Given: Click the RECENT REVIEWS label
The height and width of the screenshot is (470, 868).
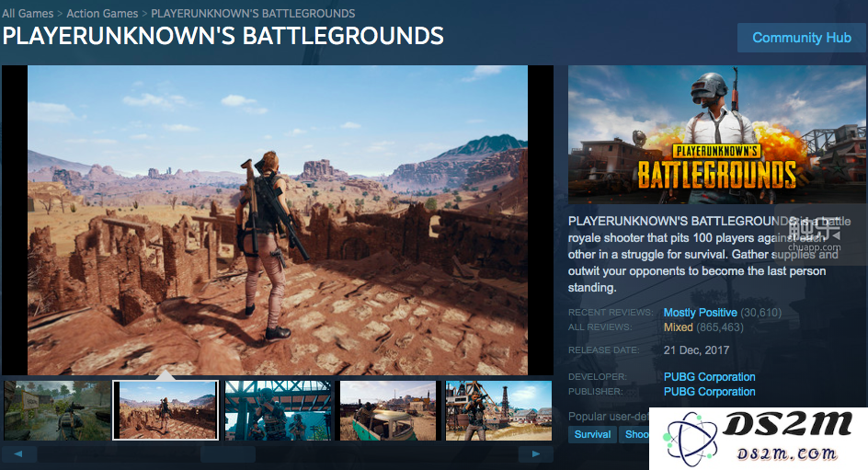Looking at the screenshot, I should pyautogui.click(x=611, y=312).
